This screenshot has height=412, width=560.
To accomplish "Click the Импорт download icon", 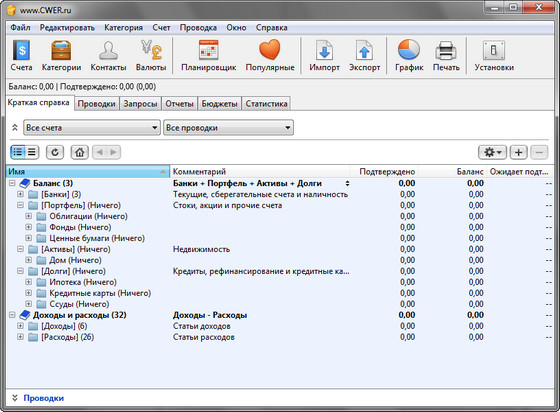I will coord(324,50).
